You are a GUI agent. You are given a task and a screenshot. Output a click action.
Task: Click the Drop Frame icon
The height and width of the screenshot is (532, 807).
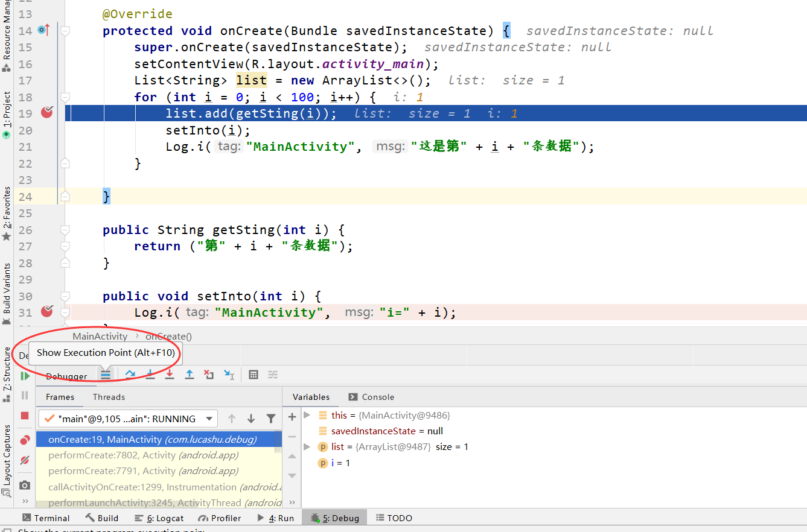209,375
